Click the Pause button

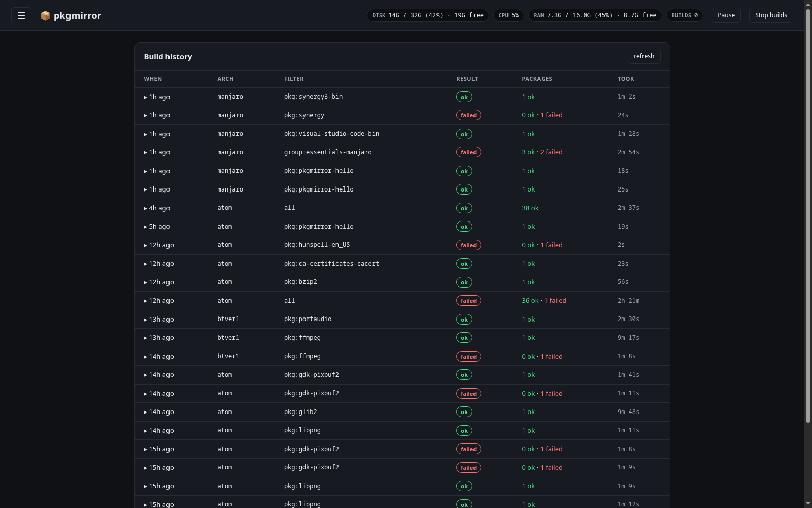(726, 15)
